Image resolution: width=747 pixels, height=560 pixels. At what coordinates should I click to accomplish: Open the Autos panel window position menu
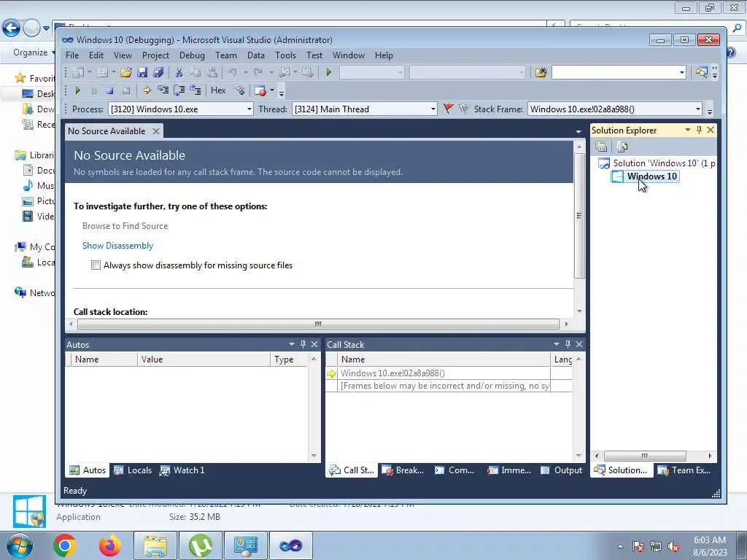coord(292,344)
